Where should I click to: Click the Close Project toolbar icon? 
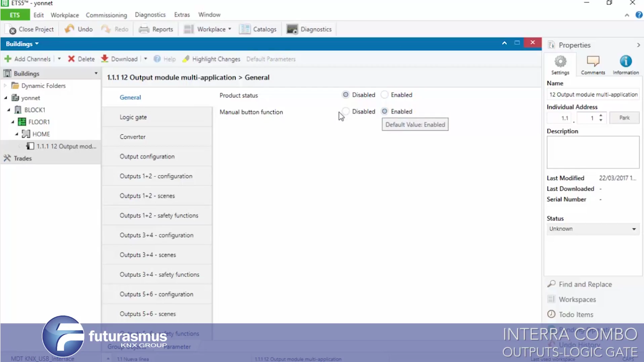(x=12, y=30)
